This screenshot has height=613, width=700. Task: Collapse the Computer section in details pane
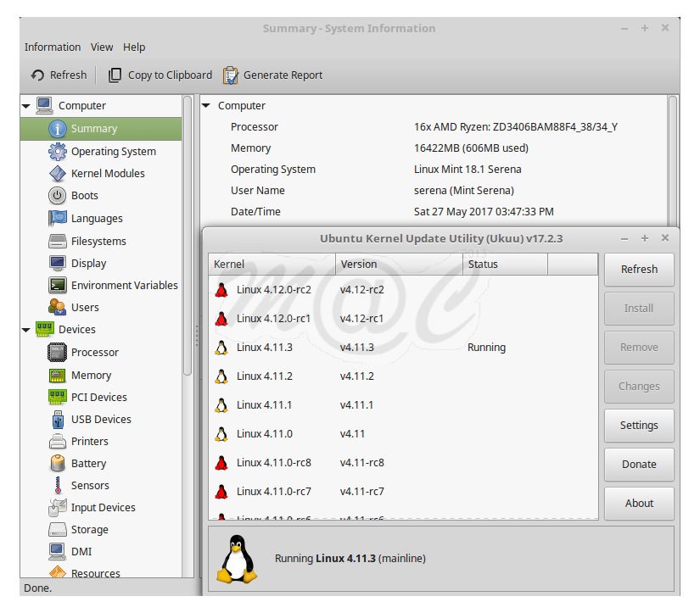[206, 106]
